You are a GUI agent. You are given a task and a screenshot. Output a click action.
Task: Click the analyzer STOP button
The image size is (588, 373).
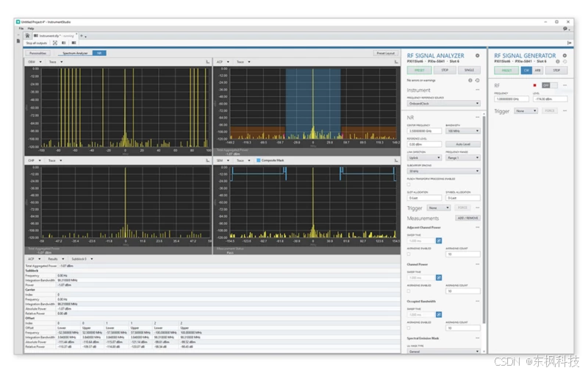445,70
